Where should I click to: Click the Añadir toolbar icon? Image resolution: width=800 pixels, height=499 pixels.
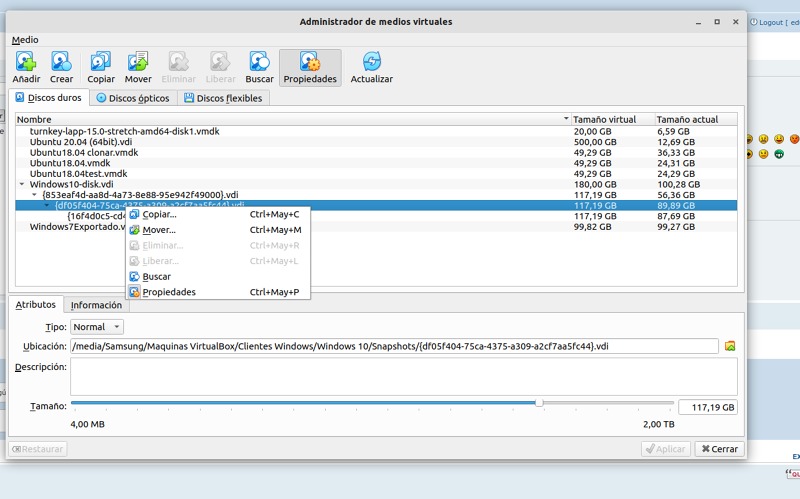point(26,63)
